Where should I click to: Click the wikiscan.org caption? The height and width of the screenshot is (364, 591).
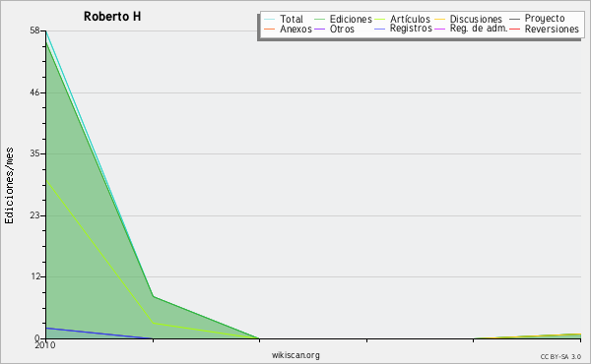point(295,355)
